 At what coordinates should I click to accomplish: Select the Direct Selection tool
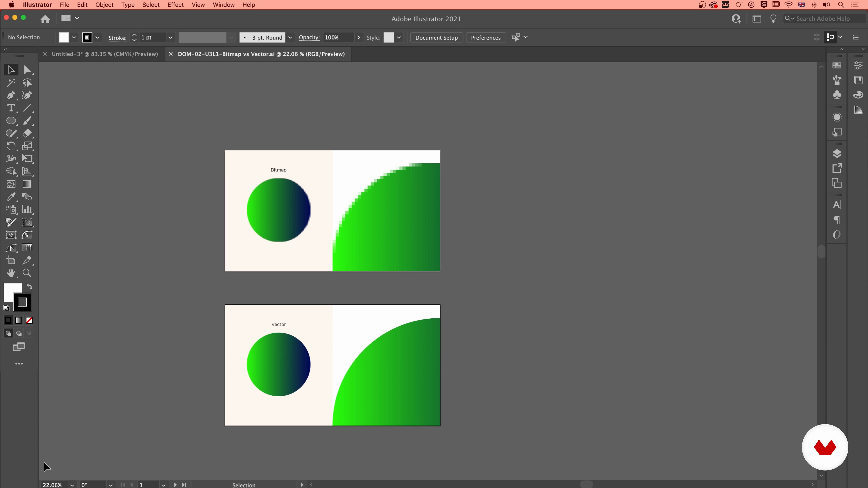(27, 70)
